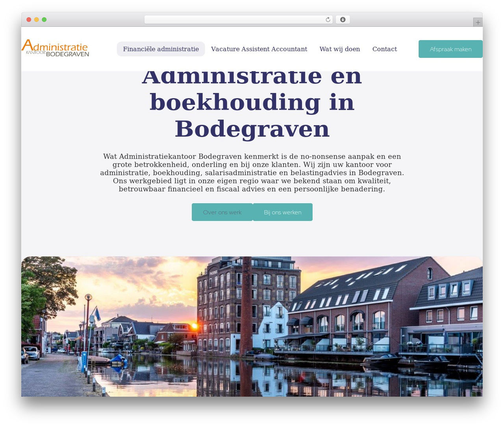Select Wat wij doen menu item
504x427 pixels.
340,49
